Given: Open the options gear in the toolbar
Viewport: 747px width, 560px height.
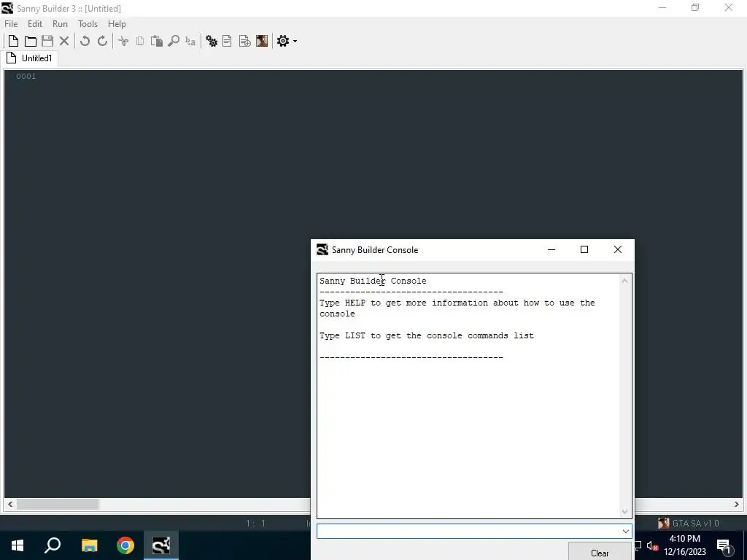Looking at the screenshot, I should (x=283, y=41).
